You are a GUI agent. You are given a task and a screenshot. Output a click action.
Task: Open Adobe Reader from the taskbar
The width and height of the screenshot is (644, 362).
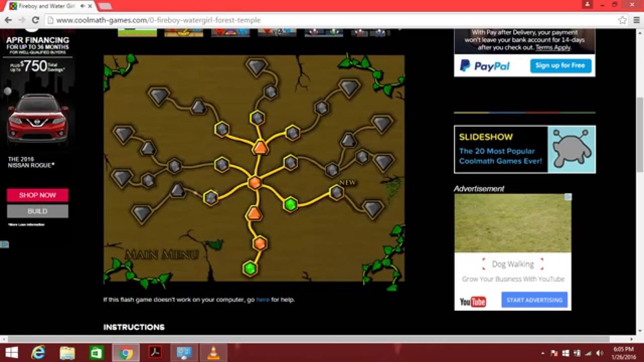click(x=155, y=352)
